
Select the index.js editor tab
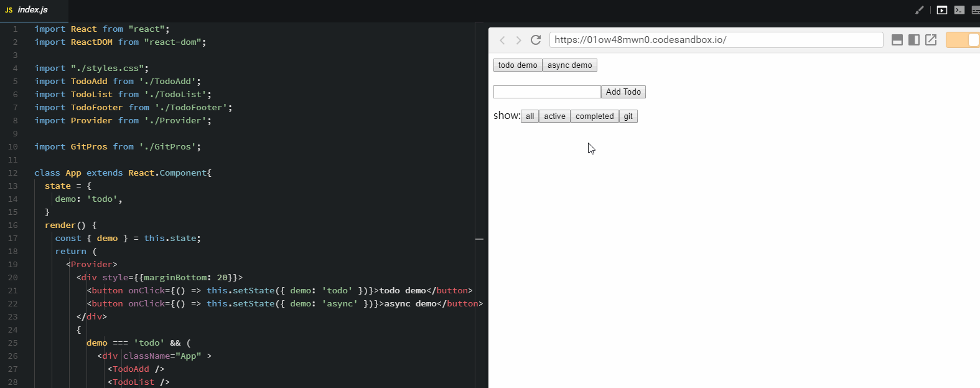pos(27,10)
